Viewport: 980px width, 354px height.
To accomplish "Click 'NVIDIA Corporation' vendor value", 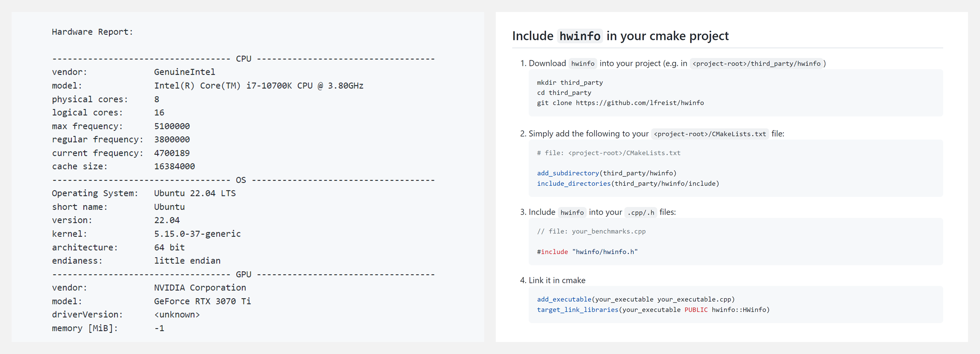I will (x=200, y=288).
